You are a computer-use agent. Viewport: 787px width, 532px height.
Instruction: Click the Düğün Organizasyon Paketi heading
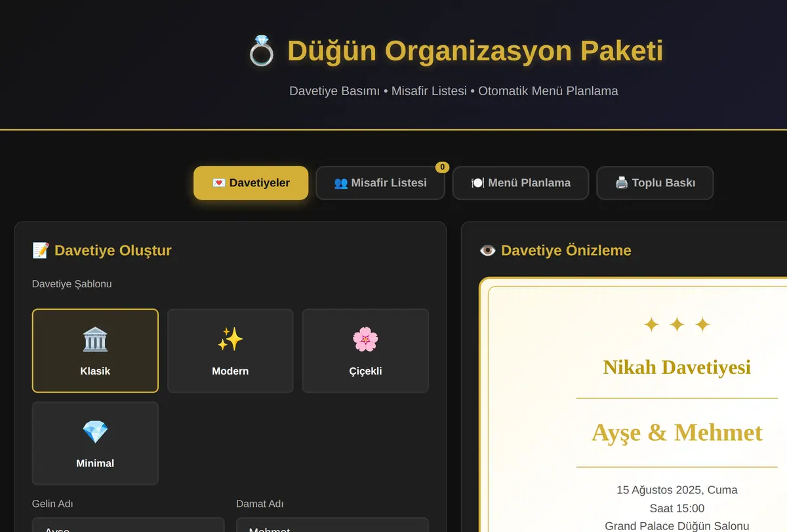pos(475,51)
